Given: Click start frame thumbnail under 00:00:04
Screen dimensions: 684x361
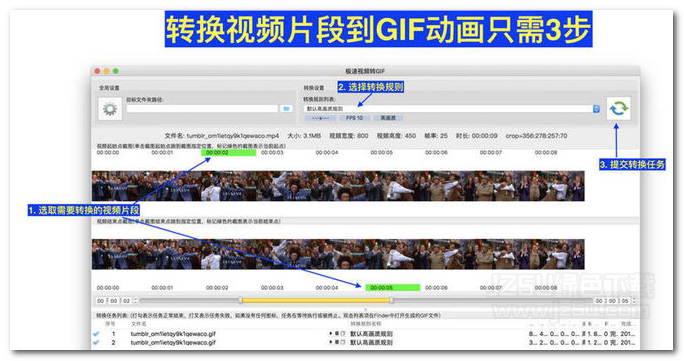Looking at the screenshot, I should tap(338, 186).
